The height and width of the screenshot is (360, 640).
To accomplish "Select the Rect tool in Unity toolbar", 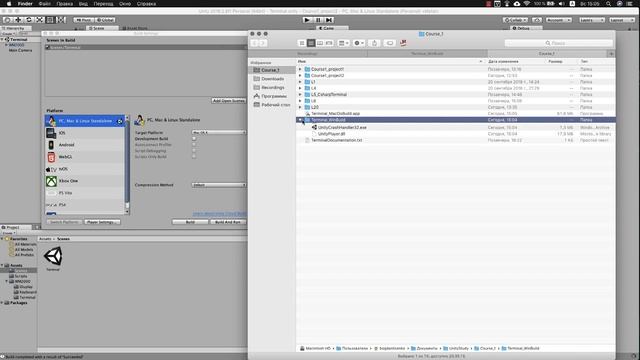I will (50, 20).
